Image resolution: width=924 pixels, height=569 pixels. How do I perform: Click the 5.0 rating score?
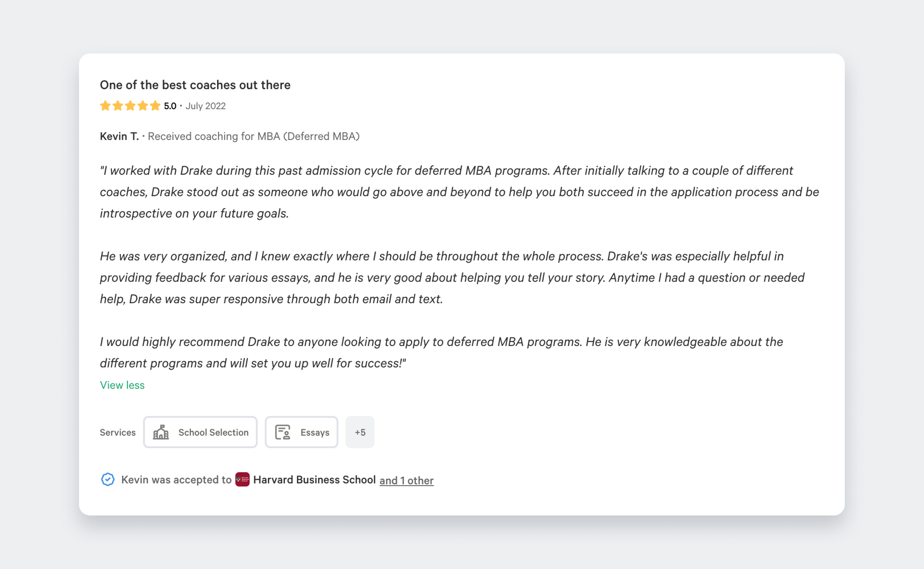(170, 106)
